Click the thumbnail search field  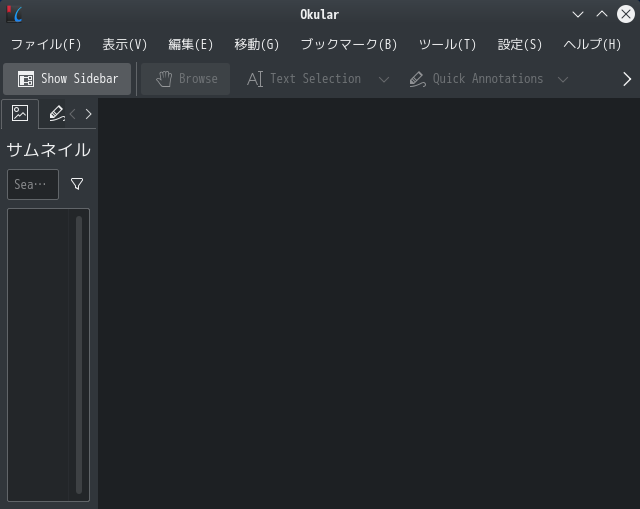pos(33,184)
